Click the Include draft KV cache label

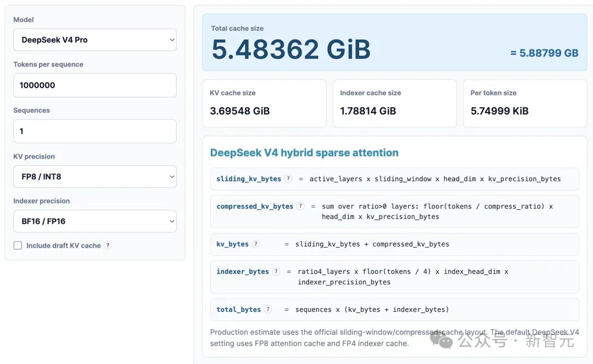(x=64, y=246)
